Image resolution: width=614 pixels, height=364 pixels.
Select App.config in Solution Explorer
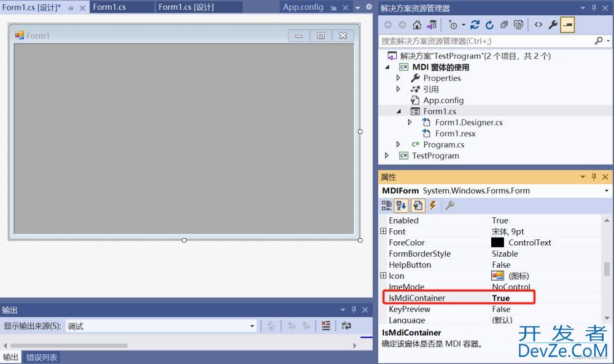443,100
